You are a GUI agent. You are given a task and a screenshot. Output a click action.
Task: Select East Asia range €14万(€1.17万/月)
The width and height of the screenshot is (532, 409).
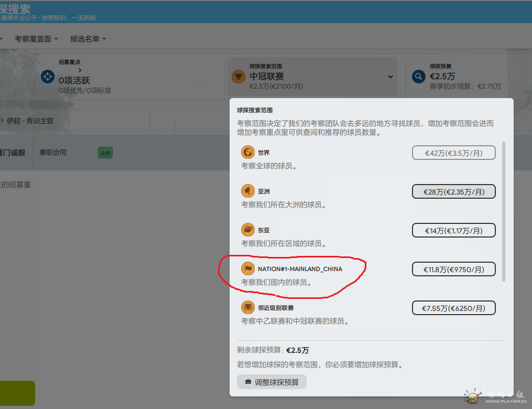coord(453,231)
